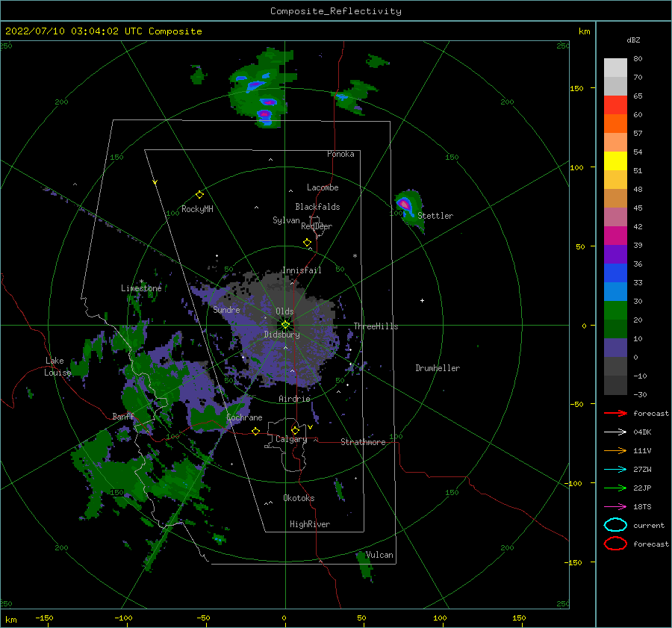
Task: Click yellow diamond marker south of Cochrane
Action: click(256, 431)
